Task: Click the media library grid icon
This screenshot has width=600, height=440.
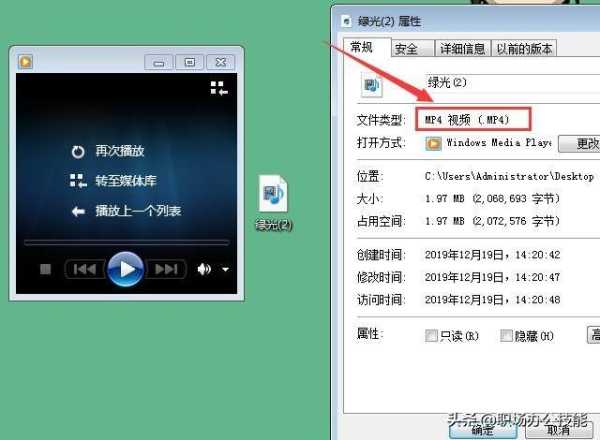Action: point(78,181)
